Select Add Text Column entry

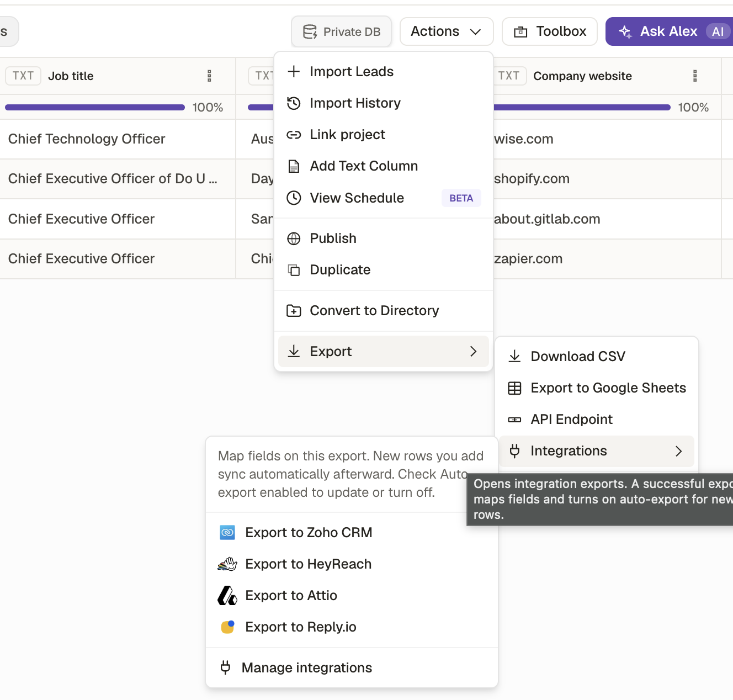click(x=383, y=166)
